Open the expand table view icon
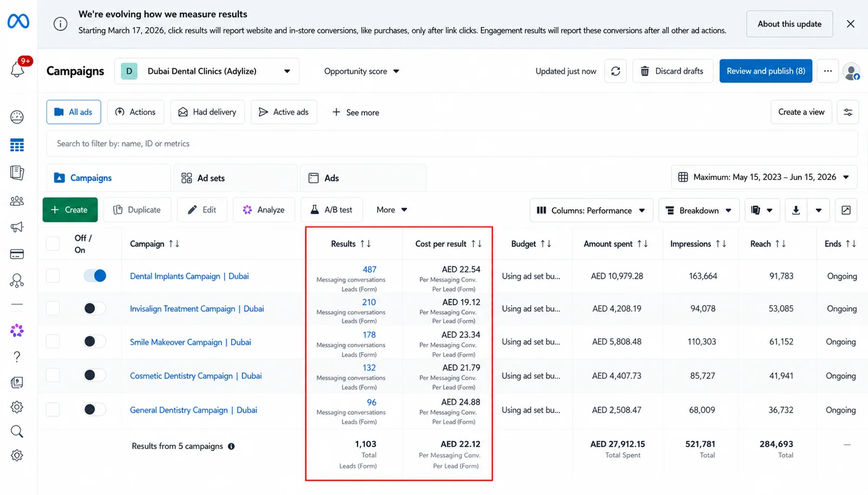 tap(846, 210)
